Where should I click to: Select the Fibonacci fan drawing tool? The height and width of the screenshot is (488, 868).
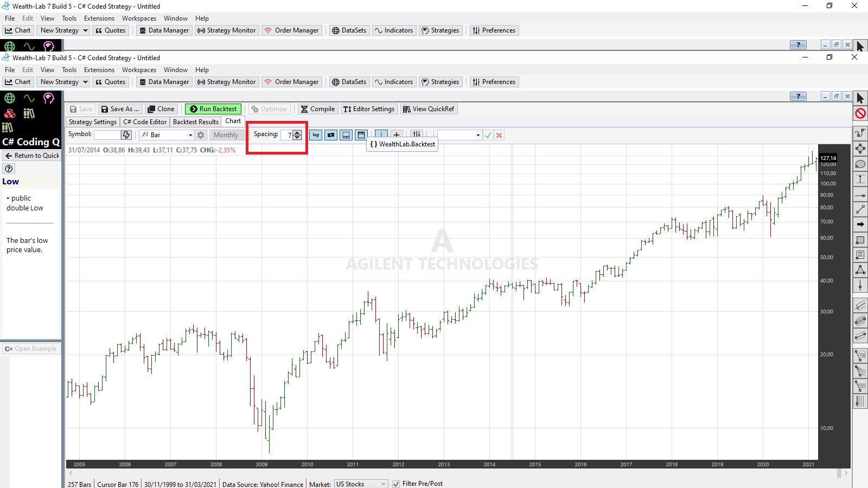pos(860,371)
